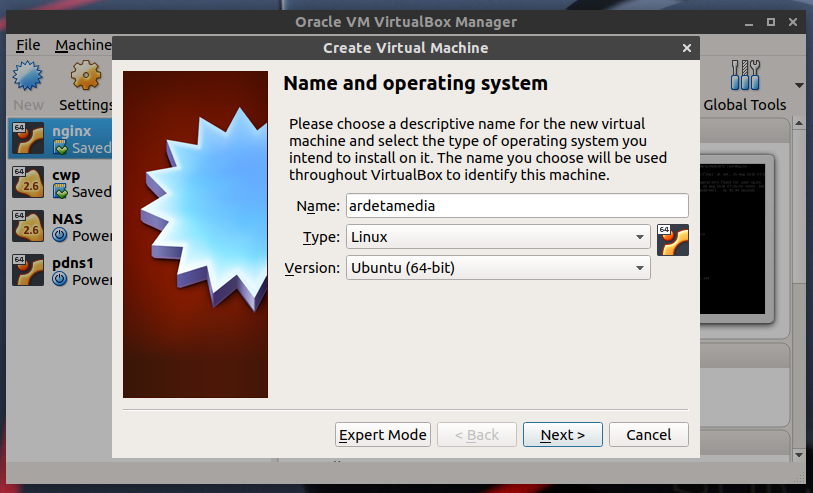Cancel the Create Virtual Machine wizard
Screen dimensions: 813x493
[649, 435]
